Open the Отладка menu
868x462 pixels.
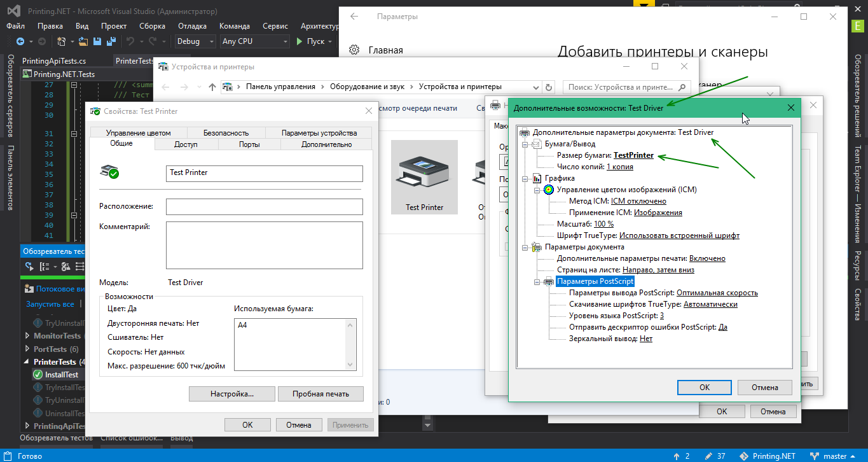pyautogui.click(x=192, y=26)
